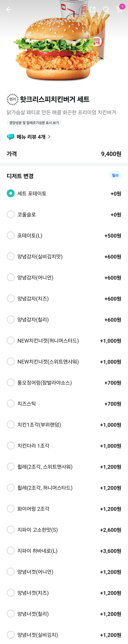Select 양념감자(치즈) radio button
The height and width of the screenshot is (644, 128).
(x=11, y=298)
